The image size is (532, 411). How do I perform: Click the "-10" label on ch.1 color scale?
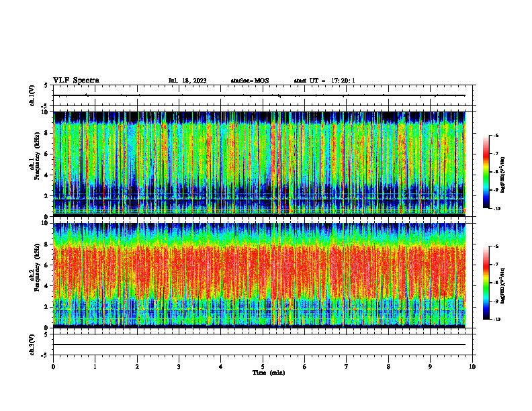click(496, 209)
